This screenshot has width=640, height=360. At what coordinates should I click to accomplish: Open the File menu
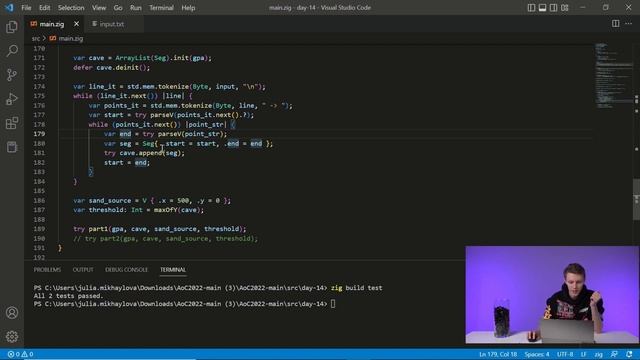[26, 8]
